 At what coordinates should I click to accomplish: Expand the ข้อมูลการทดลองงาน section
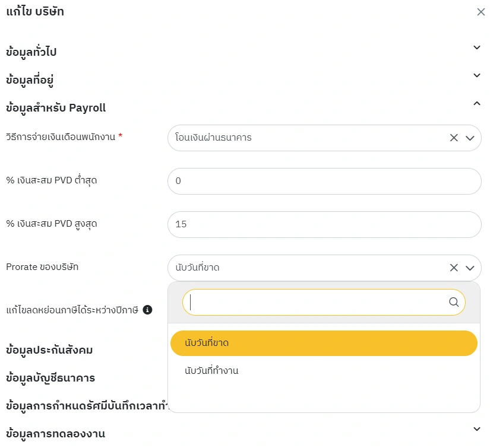tap(476, 429)
